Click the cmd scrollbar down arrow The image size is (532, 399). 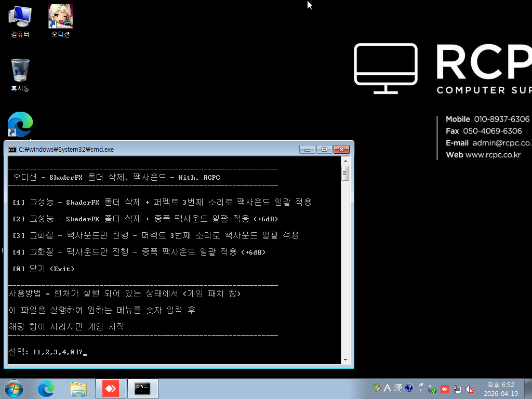point(345,360)
